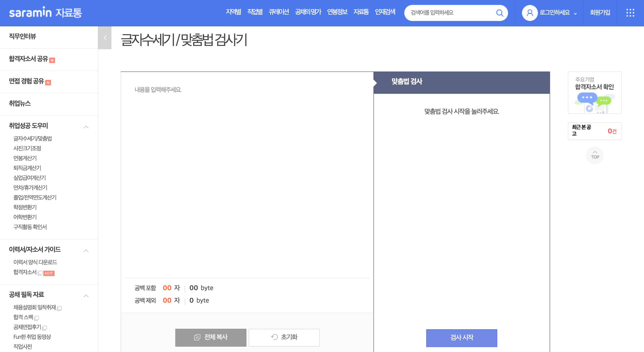Collapse the 공채 필독 자료 section
Image resolution: width=644 pixels, height=352 pixels.
coord(86,295)
